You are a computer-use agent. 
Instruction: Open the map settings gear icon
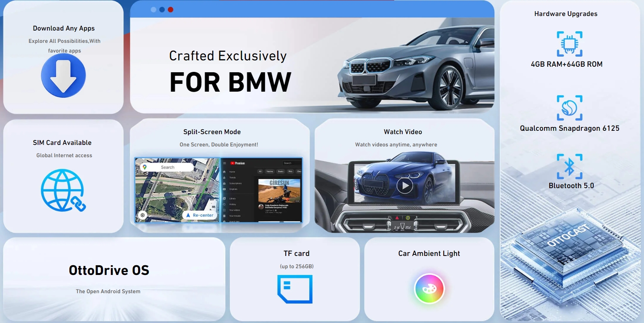click(143, 215)
